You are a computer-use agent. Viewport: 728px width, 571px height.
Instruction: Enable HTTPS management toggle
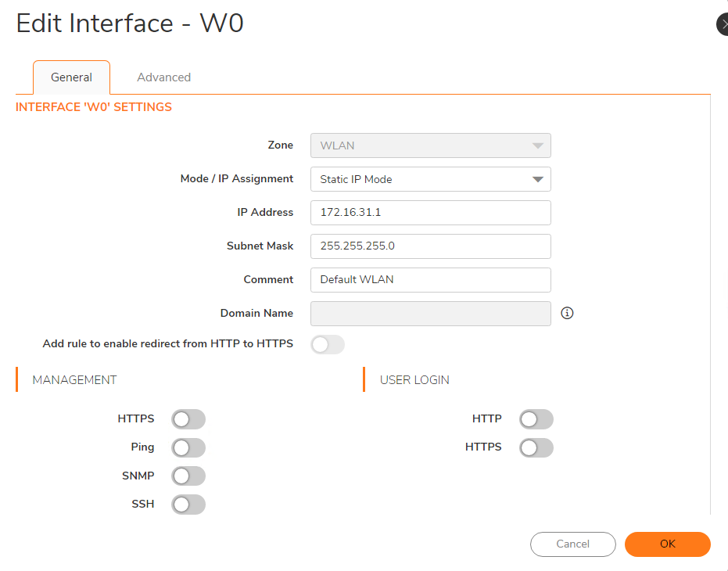click(188, 419)
